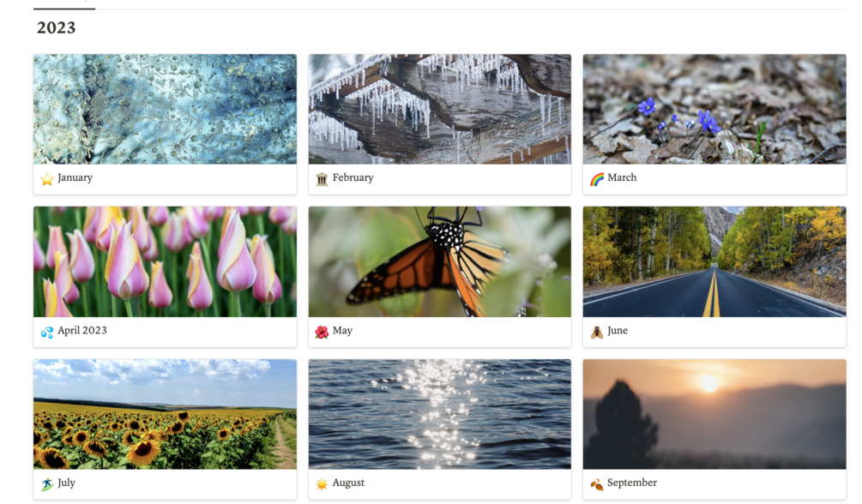Click the rainbow icon beside March
The image size is (862, 504).
[x=596, y=178]
